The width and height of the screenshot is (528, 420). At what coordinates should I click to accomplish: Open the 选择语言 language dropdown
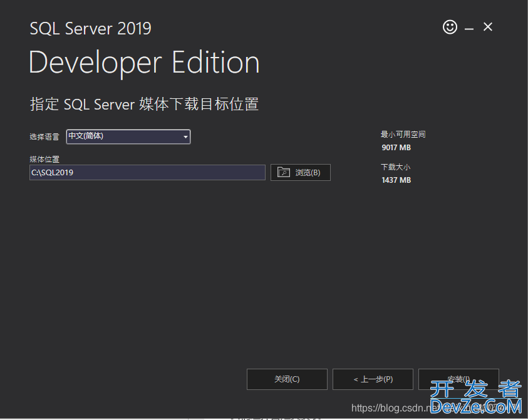point(128,136)
